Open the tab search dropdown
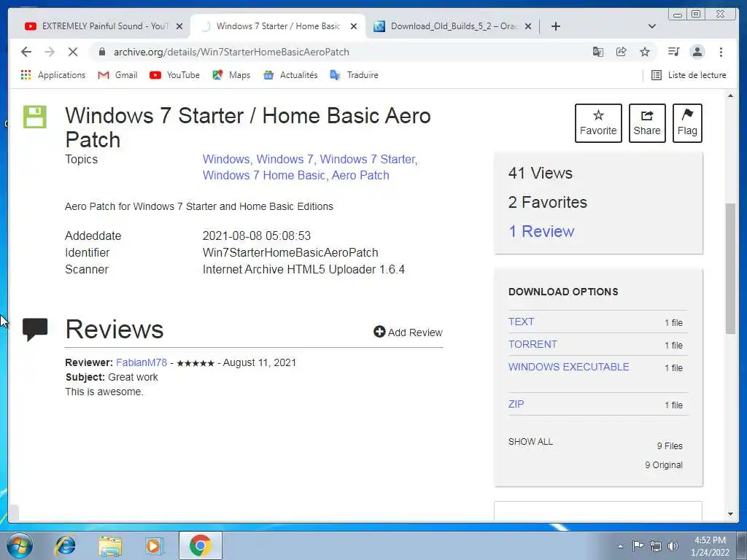This screenshot has width=747, height=560. tap(652, 26)
